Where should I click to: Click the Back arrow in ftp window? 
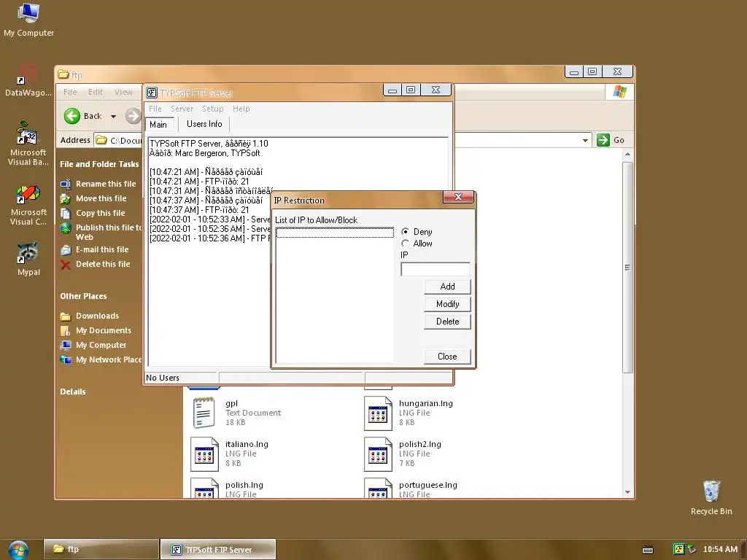(72, 116)
